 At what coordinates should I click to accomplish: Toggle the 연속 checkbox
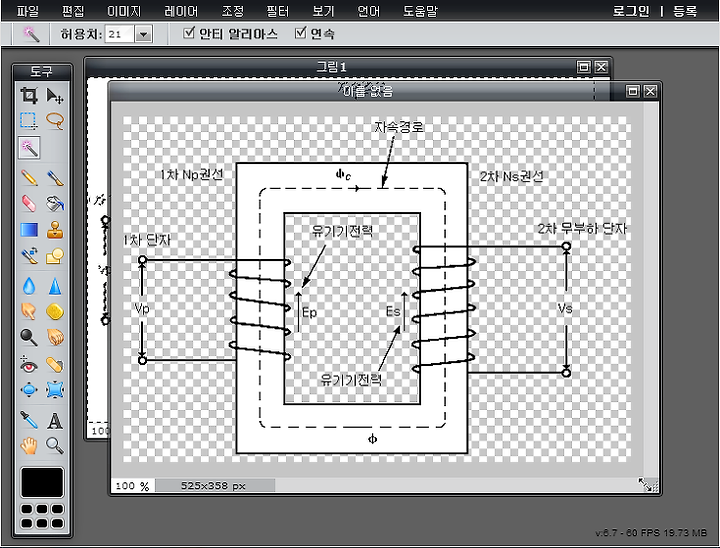[x=300, y=33]
